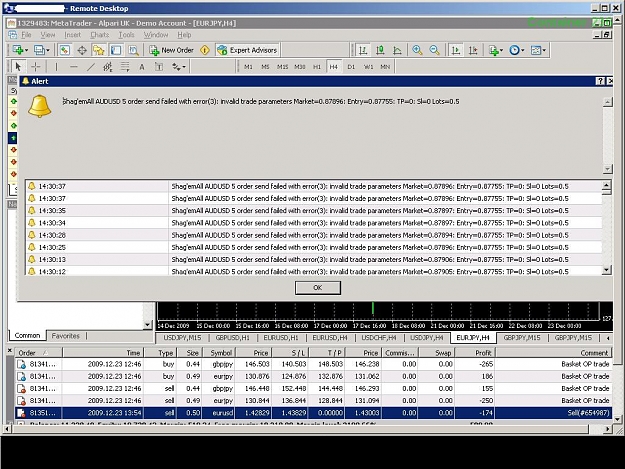Open the Periods clock dropdown
Screen dimensions: 625x469
tap(517, 50)
